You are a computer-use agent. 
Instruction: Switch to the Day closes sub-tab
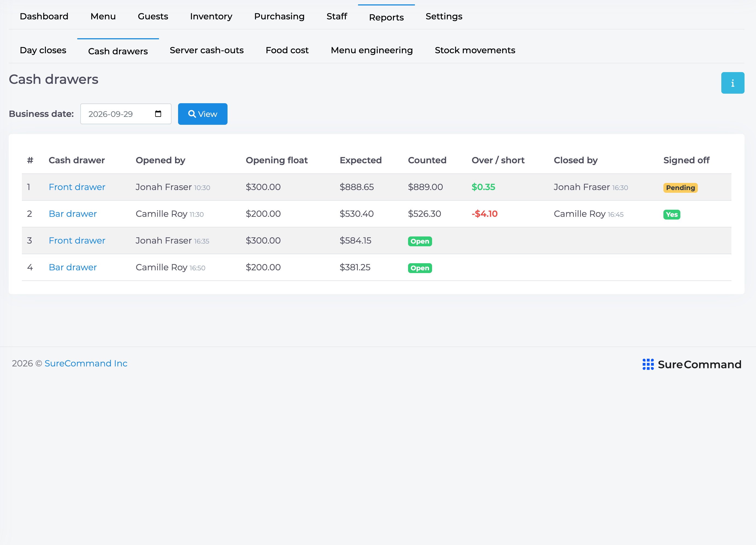(43, 50)
